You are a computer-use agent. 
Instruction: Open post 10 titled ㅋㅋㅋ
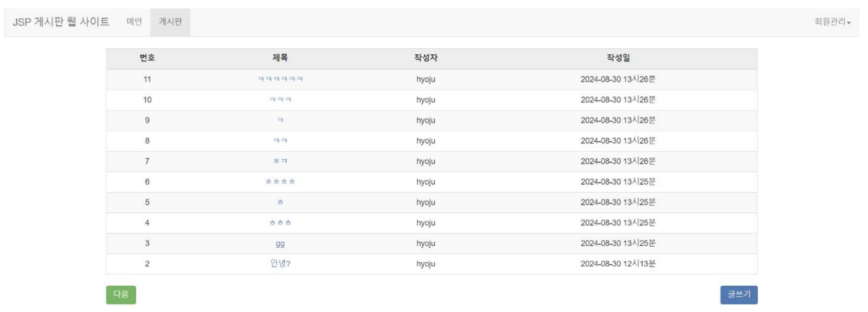tap(280, 100)
